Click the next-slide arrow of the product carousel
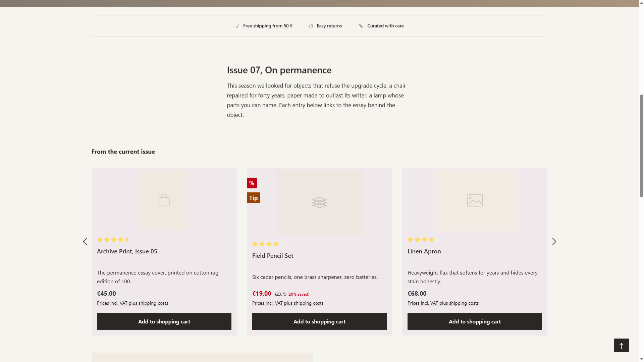The height and width of the screenshot is (362, 644). (554, 242)
